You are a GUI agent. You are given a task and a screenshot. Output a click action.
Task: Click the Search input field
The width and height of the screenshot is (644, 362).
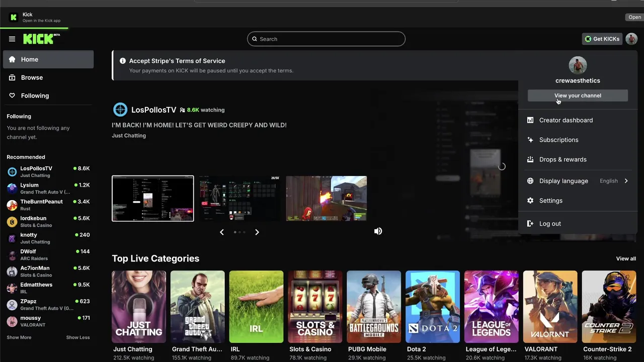point(326,39)
